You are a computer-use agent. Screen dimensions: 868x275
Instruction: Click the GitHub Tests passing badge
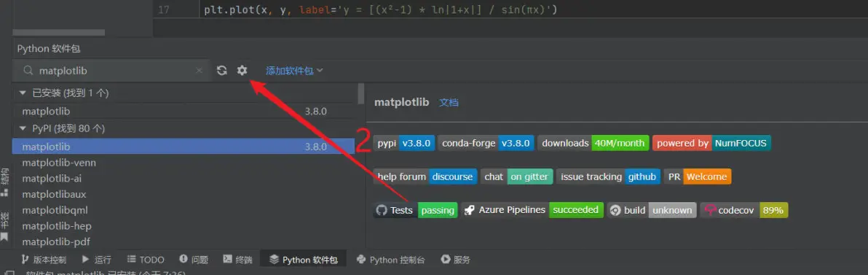(x=415, y=210)
